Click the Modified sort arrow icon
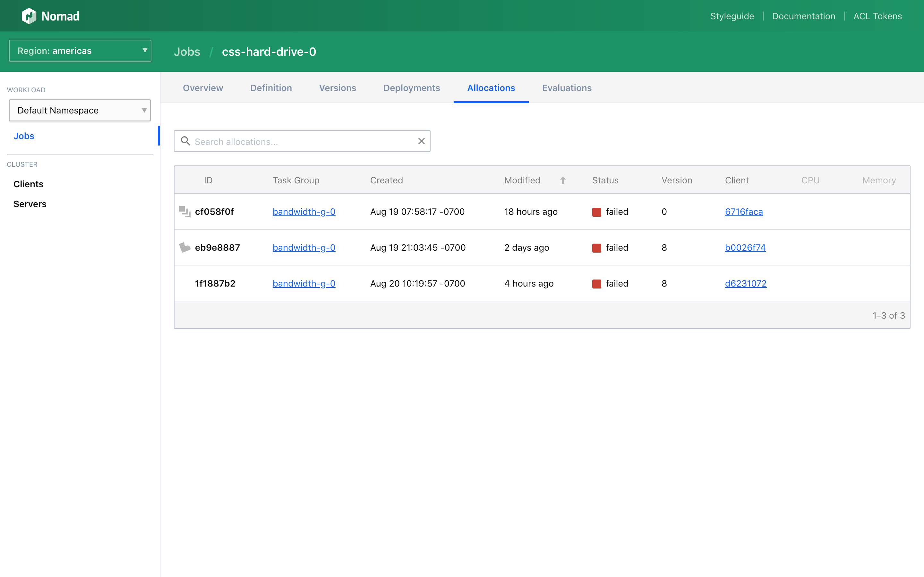 tap(563, 180)
